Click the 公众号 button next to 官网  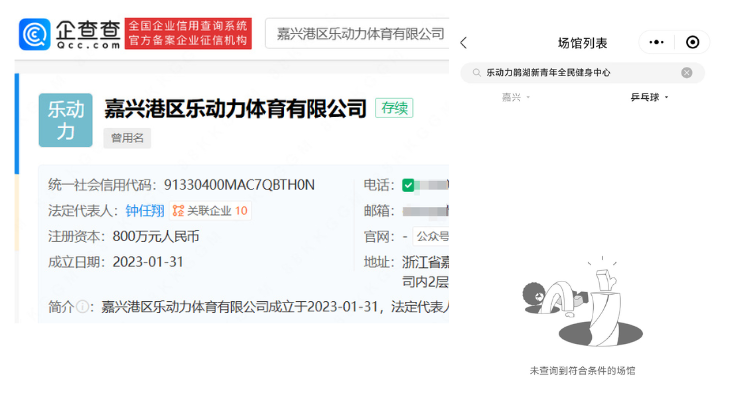point(431,236)
